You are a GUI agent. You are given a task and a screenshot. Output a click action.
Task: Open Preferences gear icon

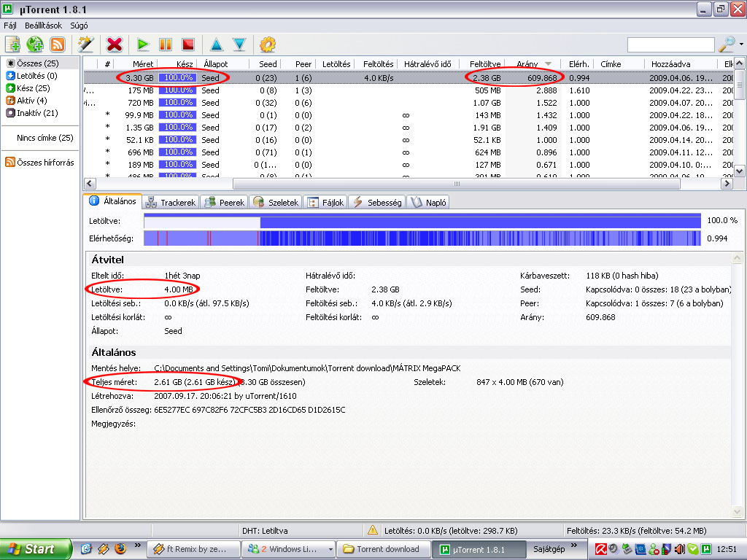(x=268, y=44)
